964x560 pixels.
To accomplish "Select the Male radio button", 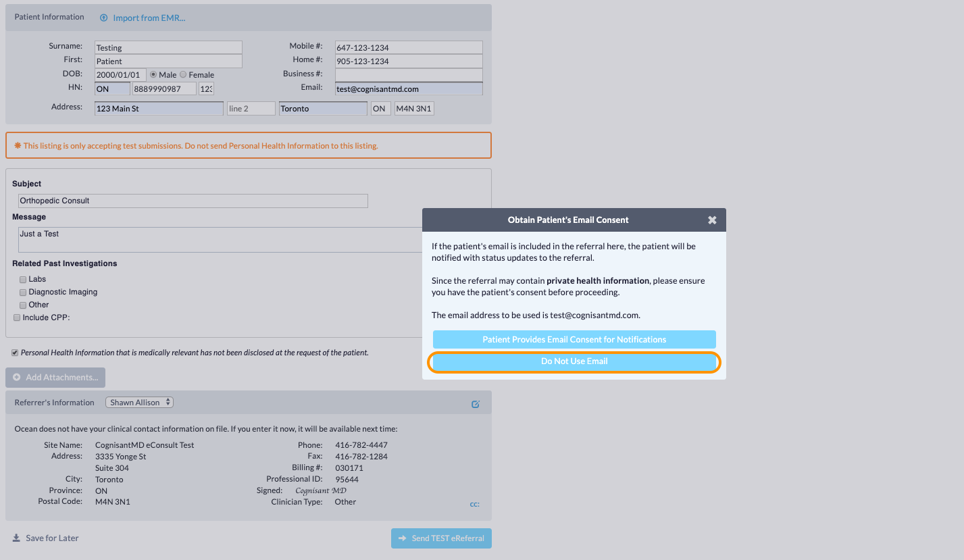I will coord(153,75).
